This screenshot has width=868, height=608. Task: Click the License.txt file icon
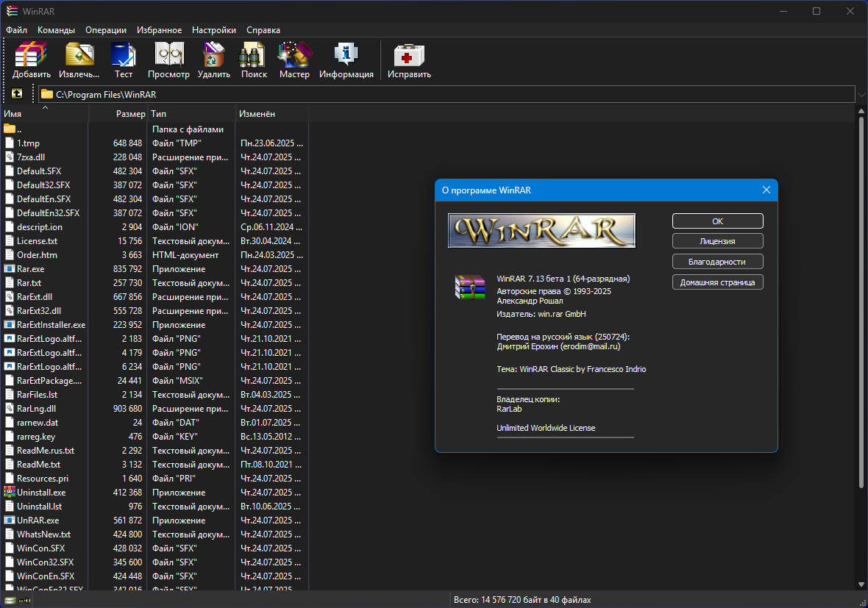point(10,240)
